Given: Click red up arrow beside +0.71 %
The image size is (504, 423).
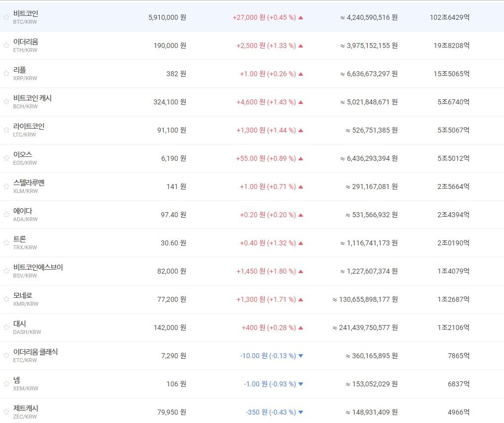Looking at the screenshot, I should (x=301, y=187).
